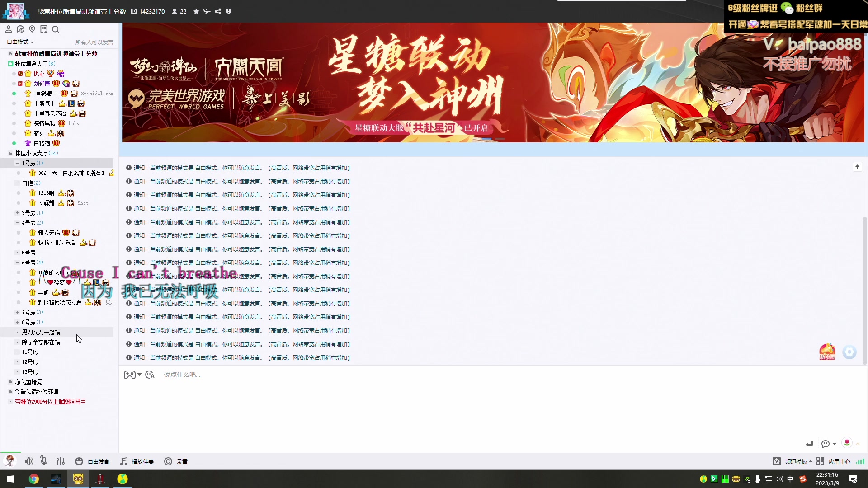This screenshot has width=868, height=488.
Task: Collapse the 1号房 sub-channel
Action: pyautogui.click(x=17, y=163)
